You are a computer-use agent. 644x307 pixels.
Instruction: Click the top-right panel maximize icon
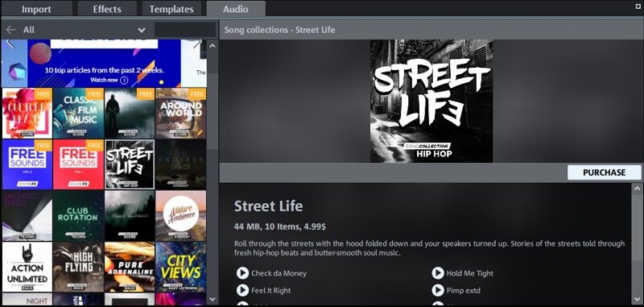tap(638, 6)
